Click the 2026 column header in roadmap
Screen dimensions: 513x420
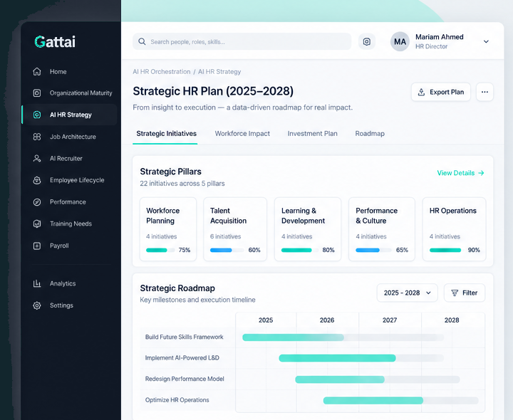[x=327, y=320]
